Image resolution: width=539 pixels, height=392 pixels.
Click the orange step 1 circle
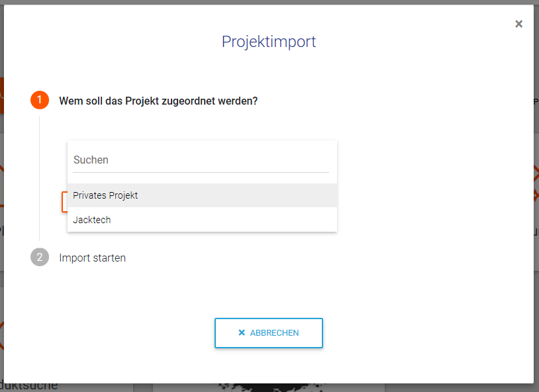tap(40, 101)
